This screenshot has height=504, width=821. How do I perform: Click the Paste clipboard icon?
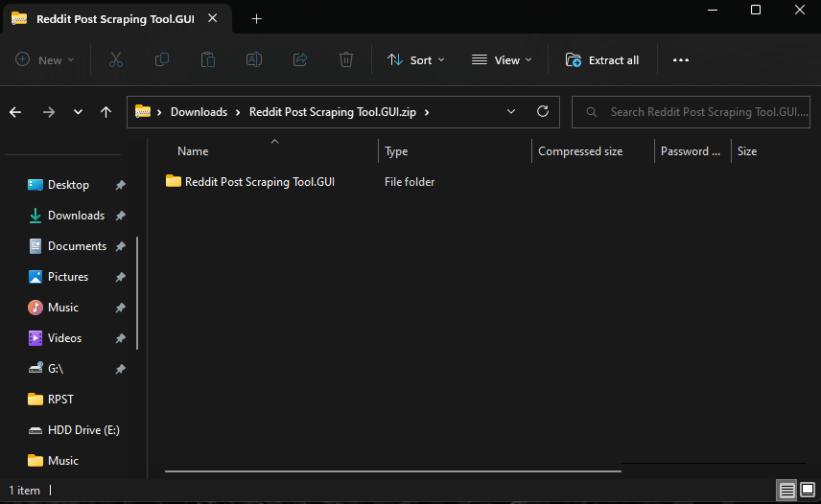(x=208, y=60)
